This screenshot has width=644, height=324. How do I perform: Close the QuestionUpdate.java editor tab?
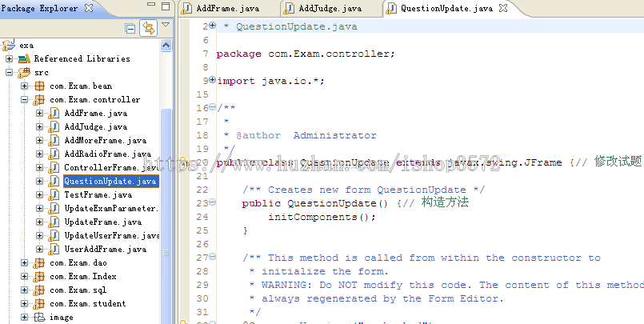[x=503, y=8]
